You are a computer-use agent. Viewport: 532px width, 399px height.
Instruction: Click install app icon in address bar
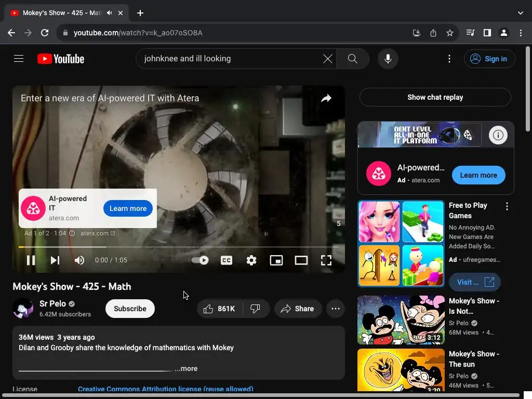pyautogui.click(x=416, y=33)
